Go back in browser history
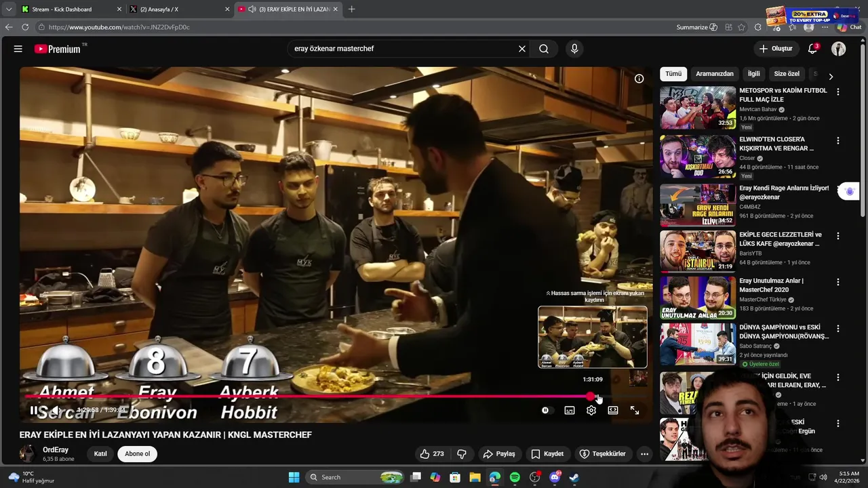Viewport: 868px width, 488px height. click(x=8, y=27)
